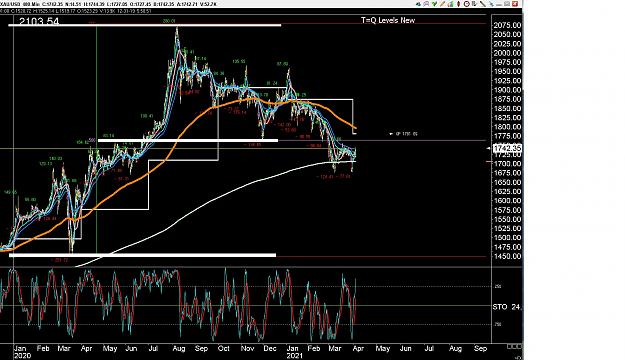Viewport: 625px width, 360px height.
Task: Click the red diamond toolbar icon
Action: tap(458, 4)
